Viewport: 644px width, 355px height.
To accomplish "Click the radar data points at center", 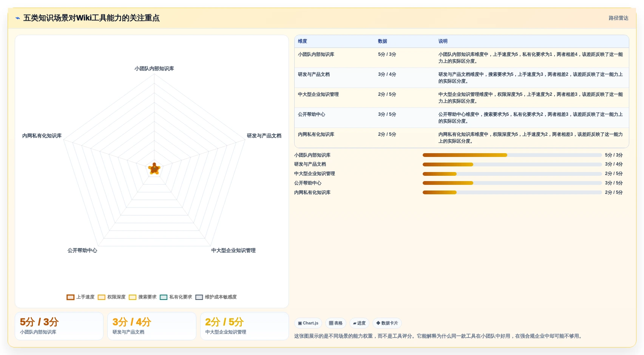I will point(154,169).
